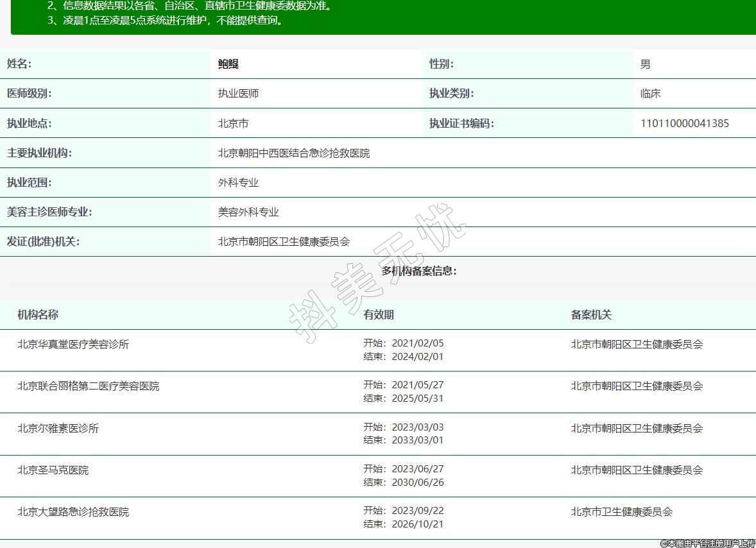Image resolution: width=756 pixels, height=548 pixels.
Task: Click the start date 2023/09/22
Action: pos(417,511)
